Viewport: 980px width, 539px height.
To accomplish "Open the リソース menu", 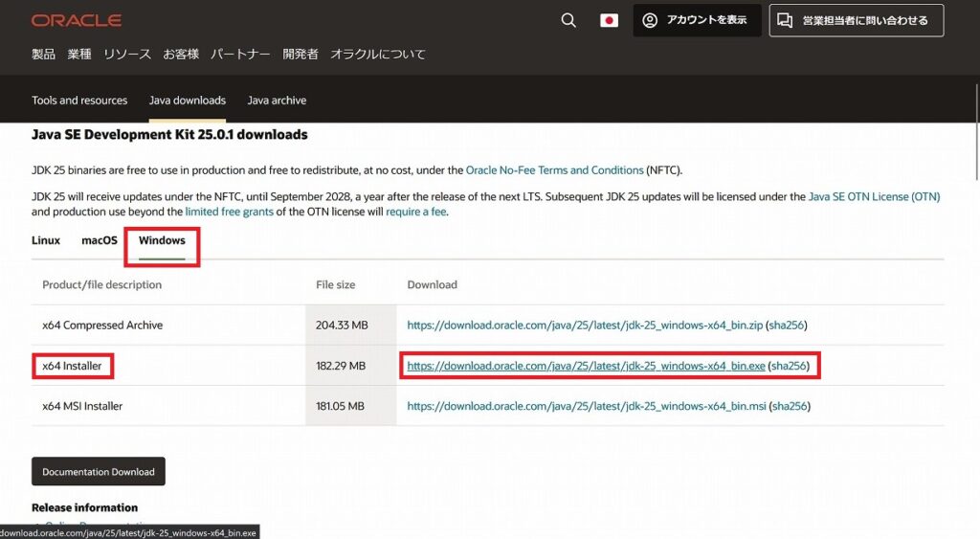I will 127,55.
